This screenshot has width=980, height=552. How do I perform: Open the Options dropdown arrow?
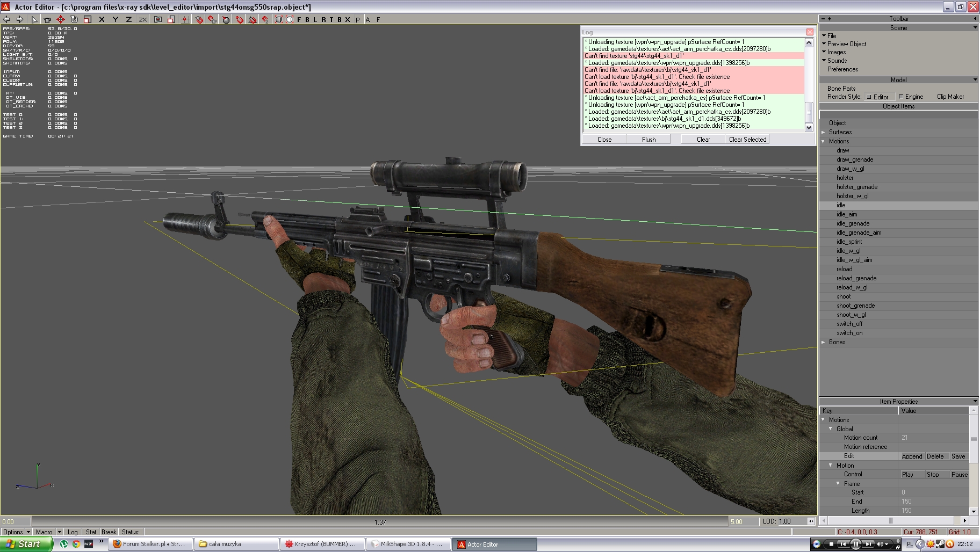pyautogui.click(x=28, y=532)
